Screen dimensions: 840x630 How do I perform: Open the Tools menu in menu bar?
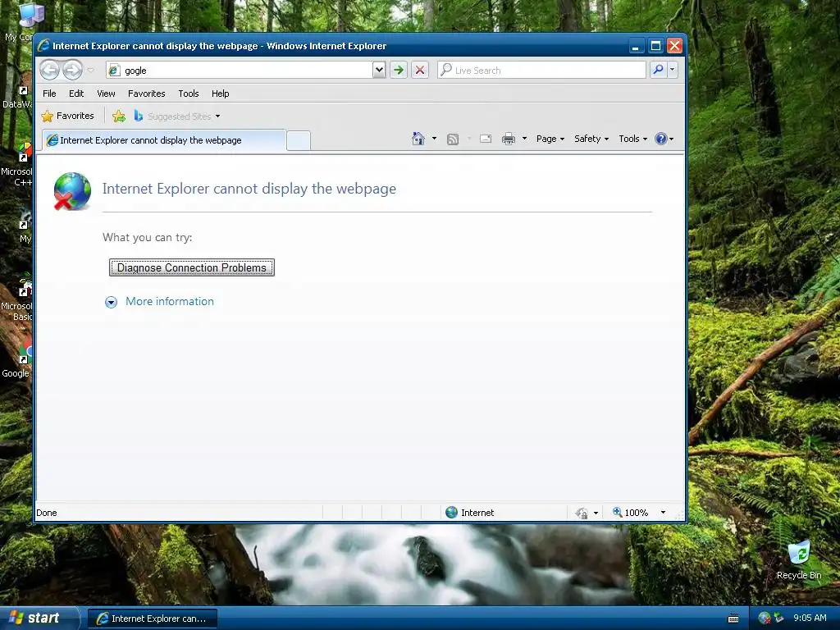click(189, 94)
